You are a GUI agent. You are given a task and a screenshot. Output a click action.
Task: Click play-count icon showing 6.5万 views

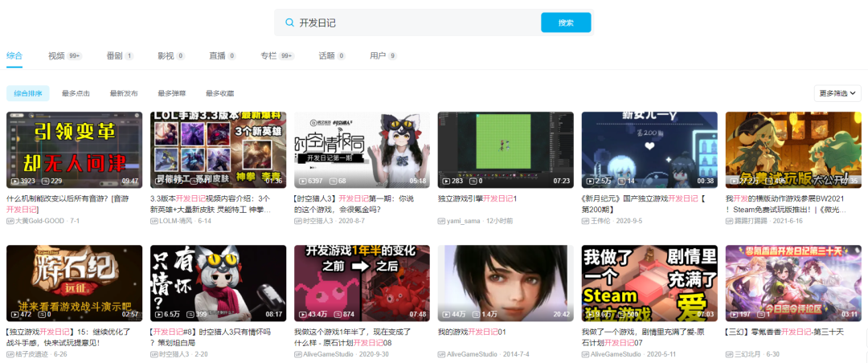point(158,314)
